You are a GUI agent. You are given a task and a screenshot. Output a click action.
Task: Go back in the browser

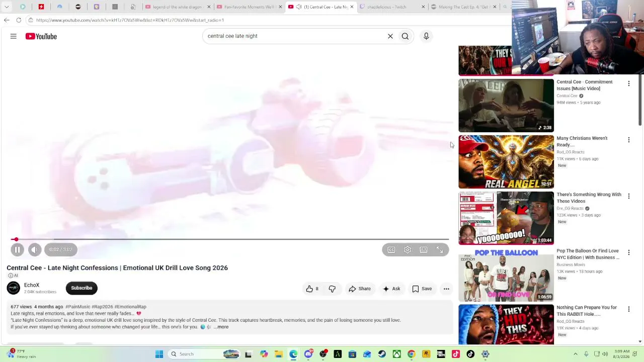pos(7,20)
